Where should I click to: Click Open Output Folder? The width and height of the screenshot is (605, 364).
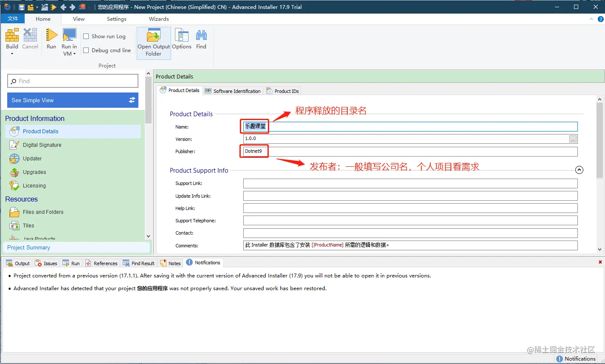pos(154,42)
